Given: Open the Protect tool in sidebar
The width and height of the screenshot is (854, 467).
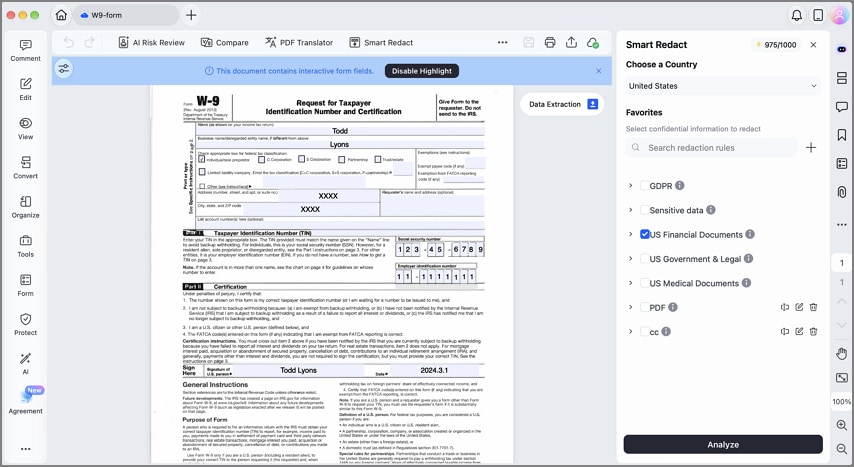Looking at the screenshot, I should [x=26, y=325].
